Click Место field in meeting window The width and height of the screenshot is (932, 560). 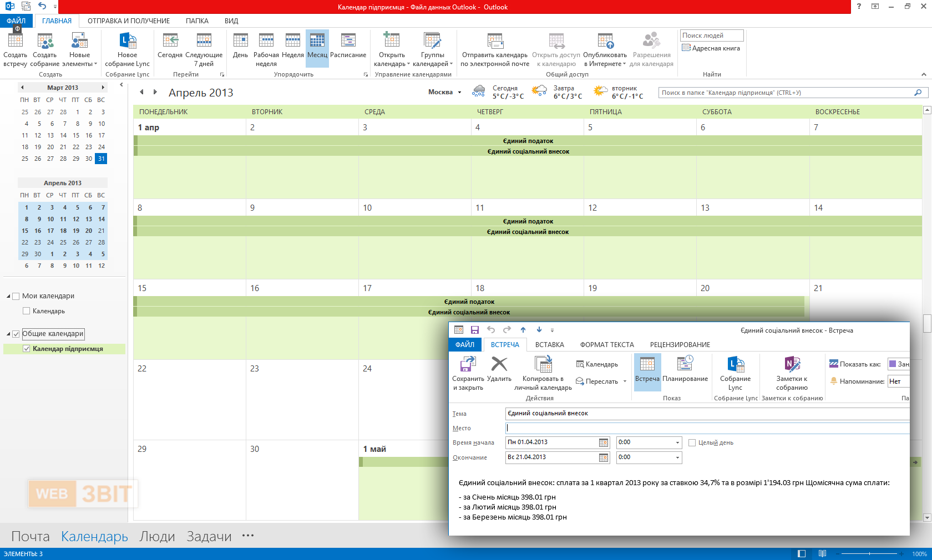pos(707,428)
